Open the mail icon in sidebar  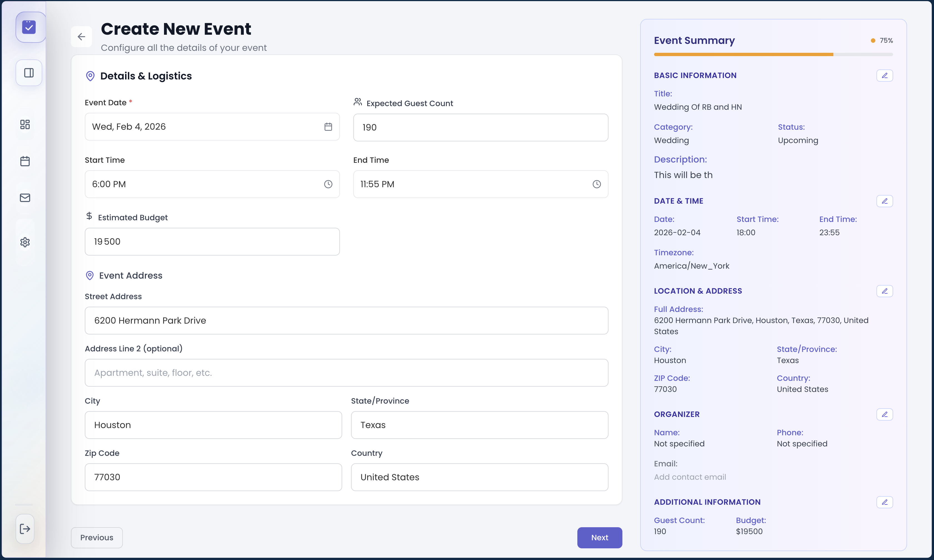point(25,198)
